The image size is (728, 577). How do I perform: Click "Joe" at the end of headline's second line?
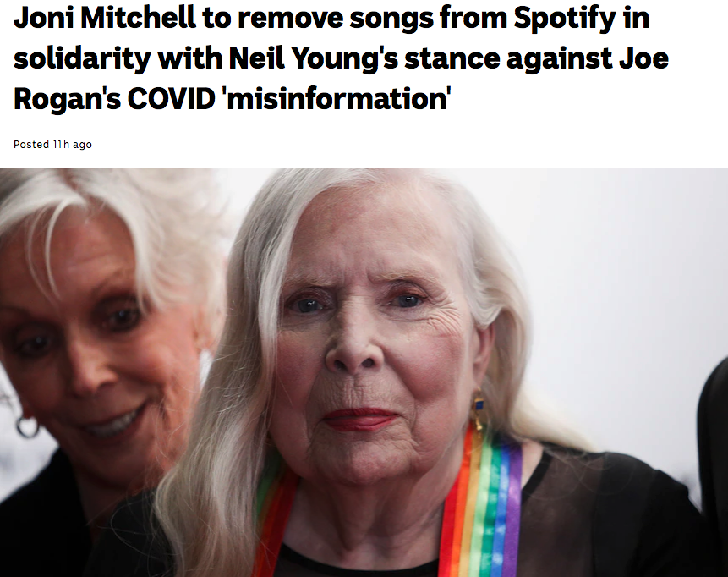pyautogui.click(x=644, y=58)
